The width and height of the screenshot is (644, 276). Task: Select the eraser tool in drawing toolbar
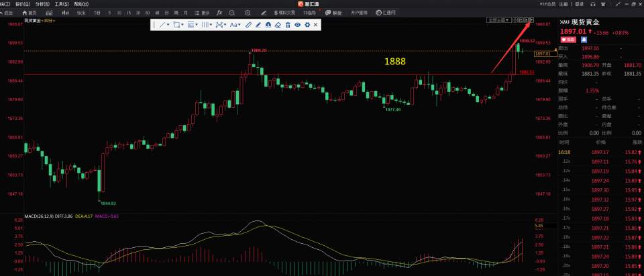click(278, 25)
